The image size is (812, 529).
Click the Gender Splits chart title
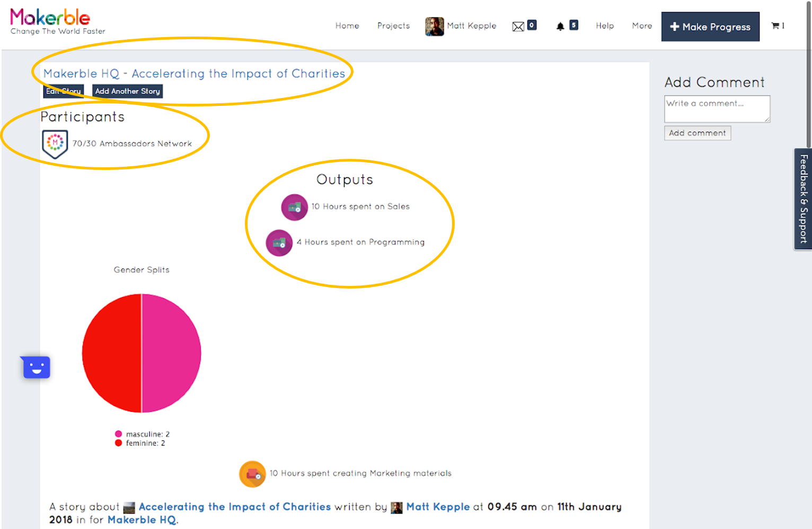coord(142,270)
